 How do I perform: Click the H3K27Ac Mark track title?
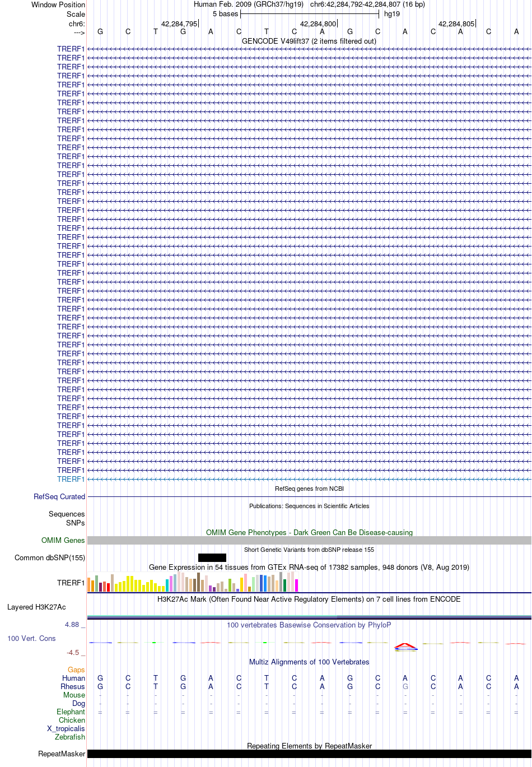(309, 599)
